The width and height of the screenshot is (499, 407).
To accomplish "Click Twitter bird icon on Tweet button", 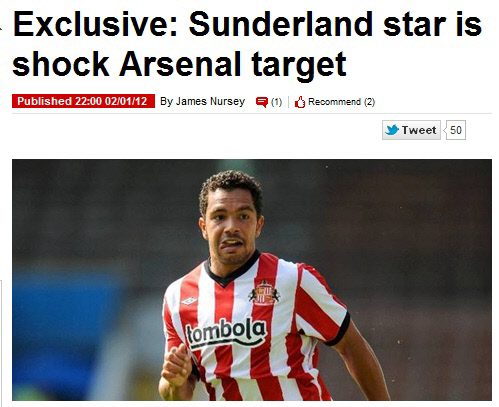I will point(392,130).
